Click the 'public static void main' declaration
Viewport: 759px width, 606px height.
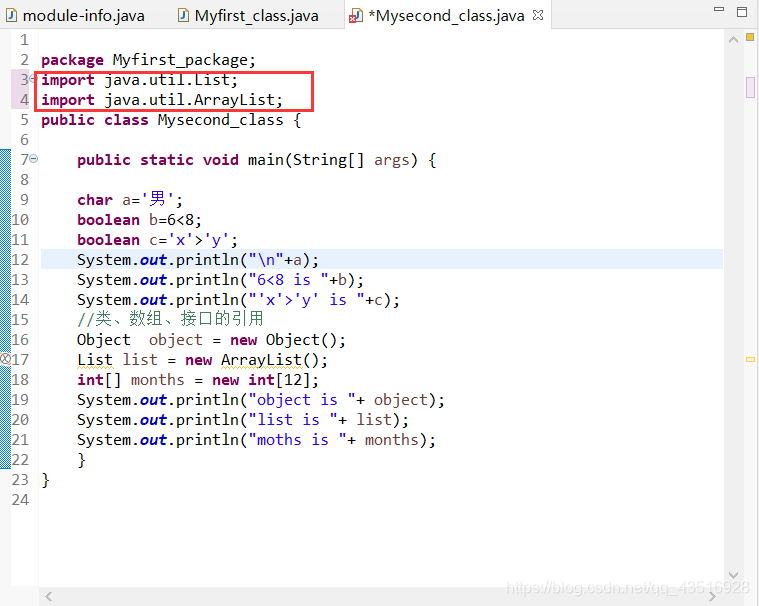[257, 160]
